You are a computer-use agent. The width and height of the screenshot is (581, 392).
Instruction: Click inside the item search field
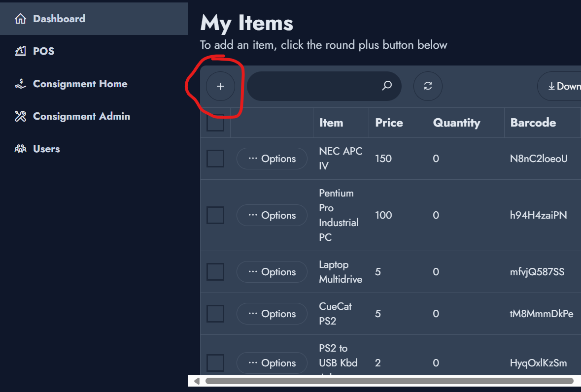click(x=313, y=86)
